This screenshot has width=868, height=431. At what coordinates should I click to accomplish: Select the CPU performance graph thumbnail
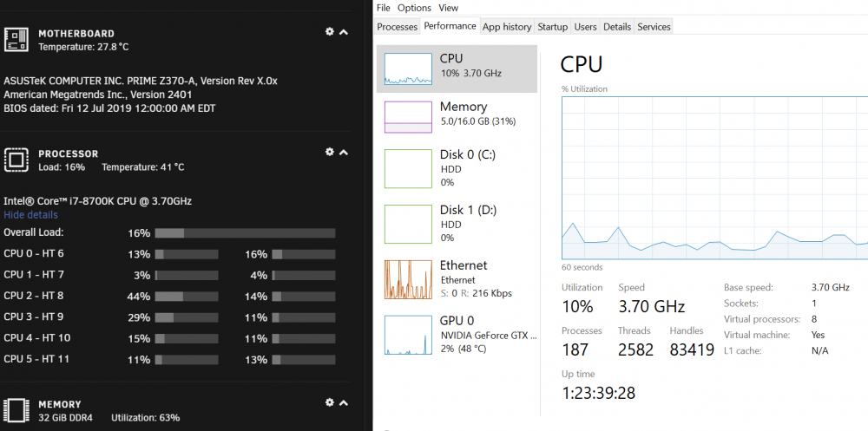click(x=408, y=69)
